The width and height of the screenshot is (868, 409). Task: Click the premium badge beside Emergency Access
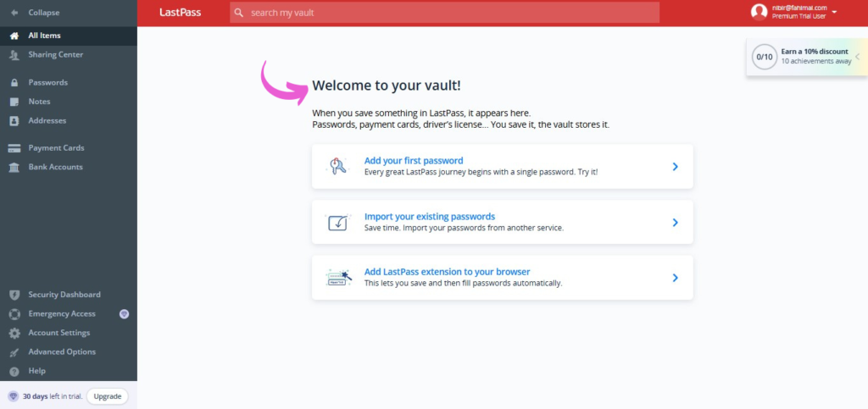tap(124, 314)
